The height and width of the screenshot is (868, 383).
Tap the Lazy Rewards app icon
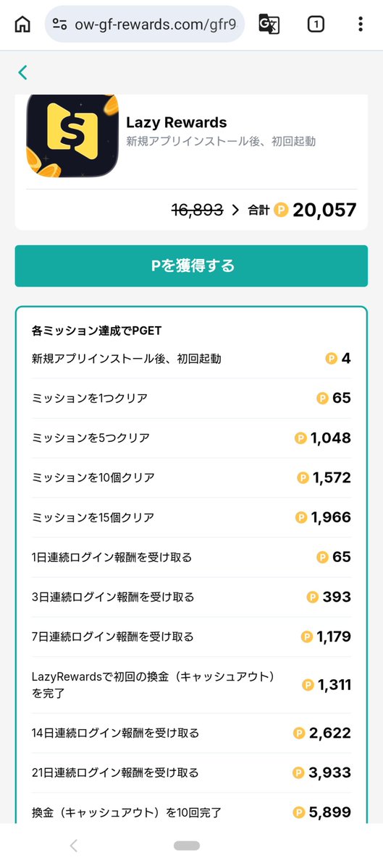tap(72, 135)
